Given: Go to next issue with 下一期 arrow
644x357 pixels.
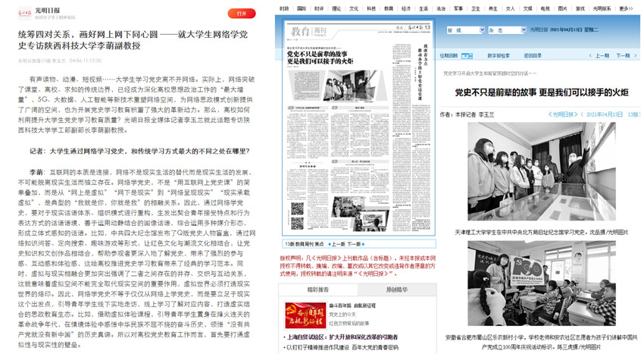Looking at the screenshot, I should click(625, 55).
